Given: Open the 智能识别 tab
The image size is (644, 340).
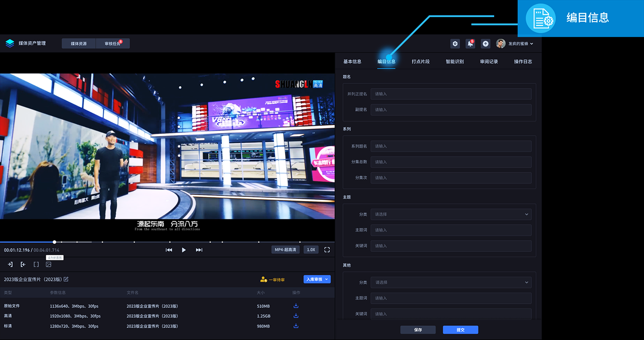Looking at the screenshot, I should point(455,62).
